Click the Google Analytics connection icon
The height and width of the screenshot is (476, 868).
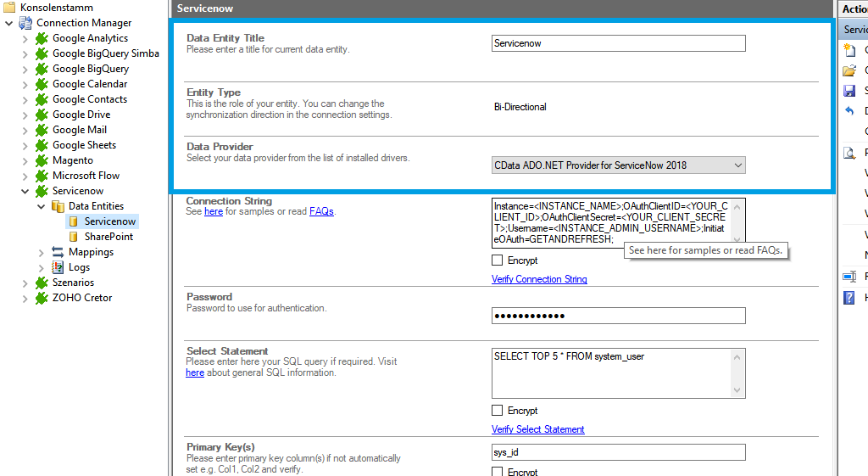42,38
